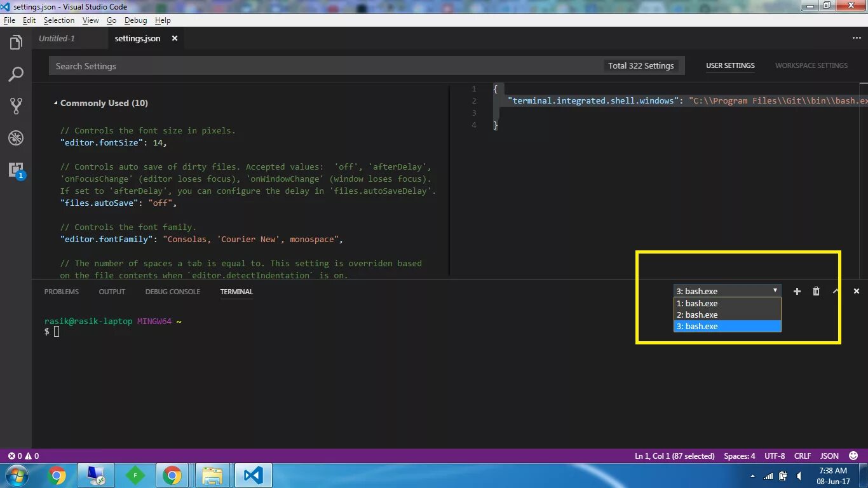Viewport: 868px width, 488px height.
Task: Change line endings via CRLF
Action: pyautogui.click(x=803, y=456)
